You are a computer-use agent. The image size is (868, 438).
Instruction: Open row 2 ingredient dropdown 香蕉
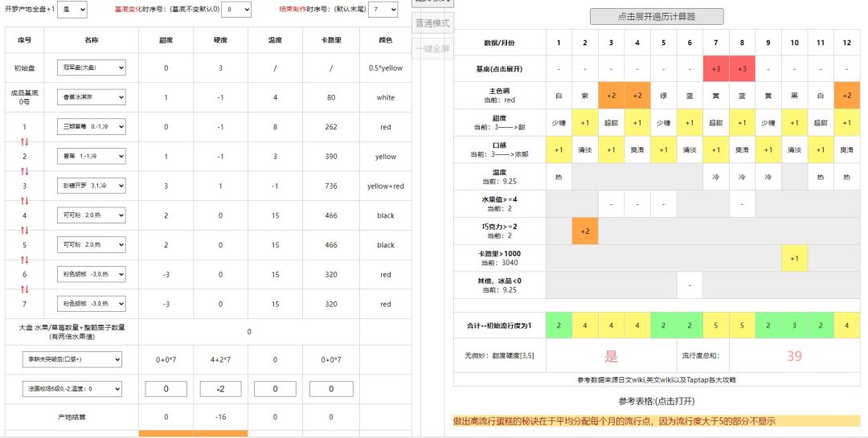[x=92, y=156]
